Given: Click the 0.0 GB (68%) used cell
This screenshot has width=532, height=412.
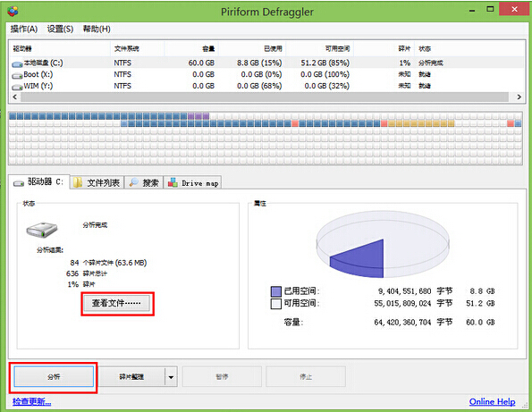Looking at the screenshot, I should (259, 86).
